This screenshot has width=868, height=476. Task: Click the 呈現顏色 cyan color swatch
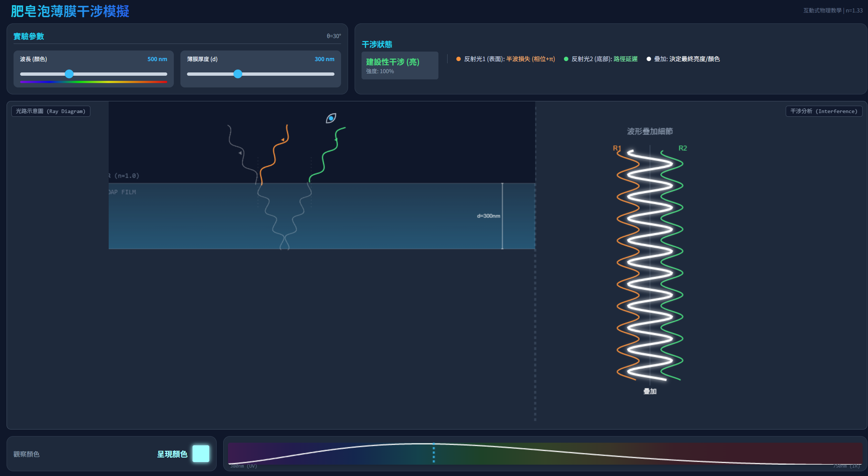(201, 454)
